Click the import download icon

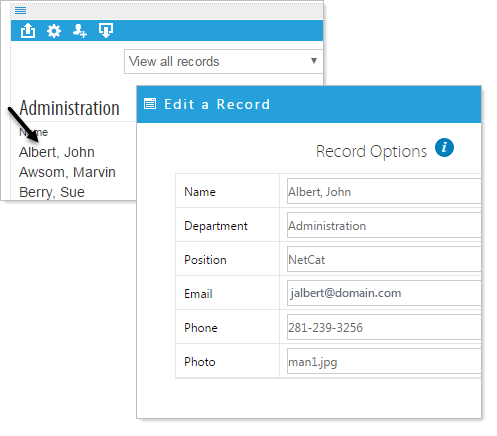(x=106, y=31)
